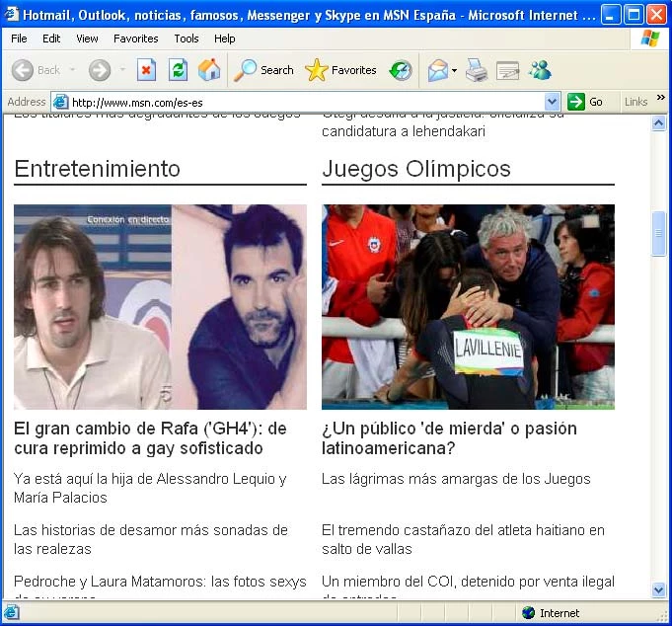Open the Alessandro Lequio daughter story
The height and width of the screenshot is (626, 672).
[x=150, y=488]
